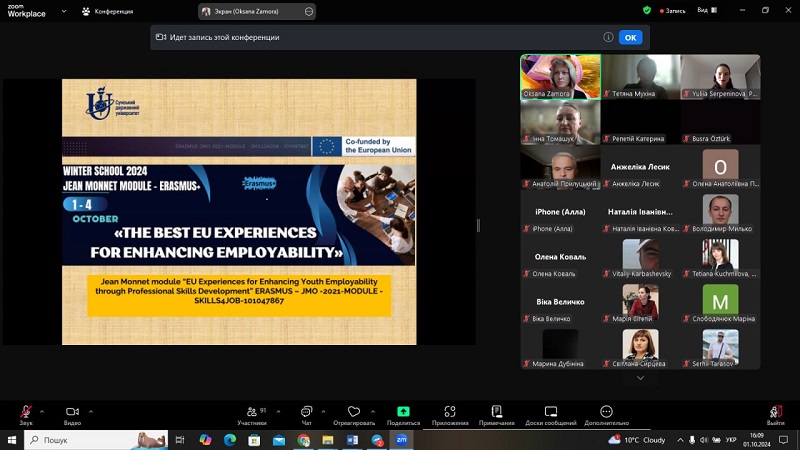Viewport: 800px width, 450px height.
Task: Open weather widget showing 10°C Cloudy
Action: pyautogui.click(x=637, y=440)
